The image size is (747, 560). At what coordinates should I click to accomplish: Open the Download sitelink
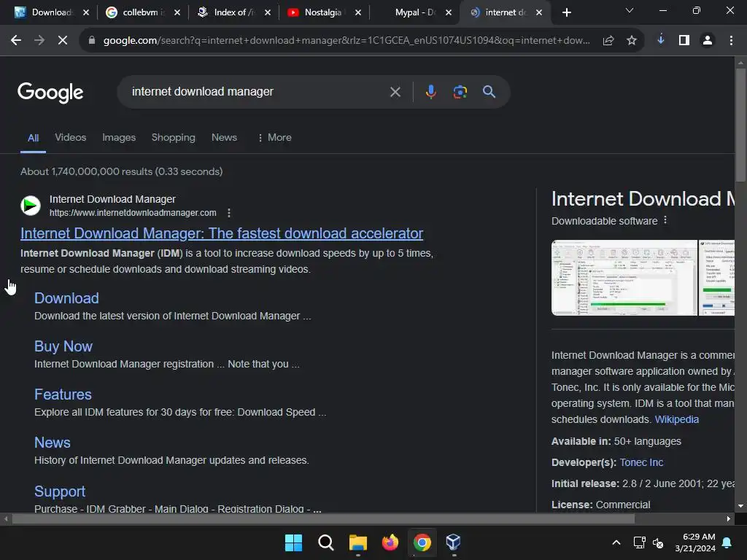pos(66,298)
